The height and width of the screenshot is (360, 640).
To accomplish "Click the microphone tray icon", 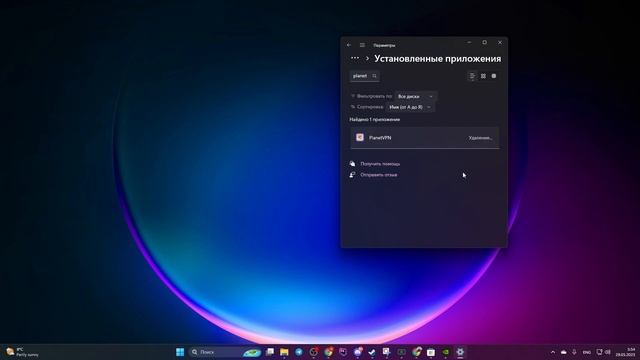I will click(574, 352).
